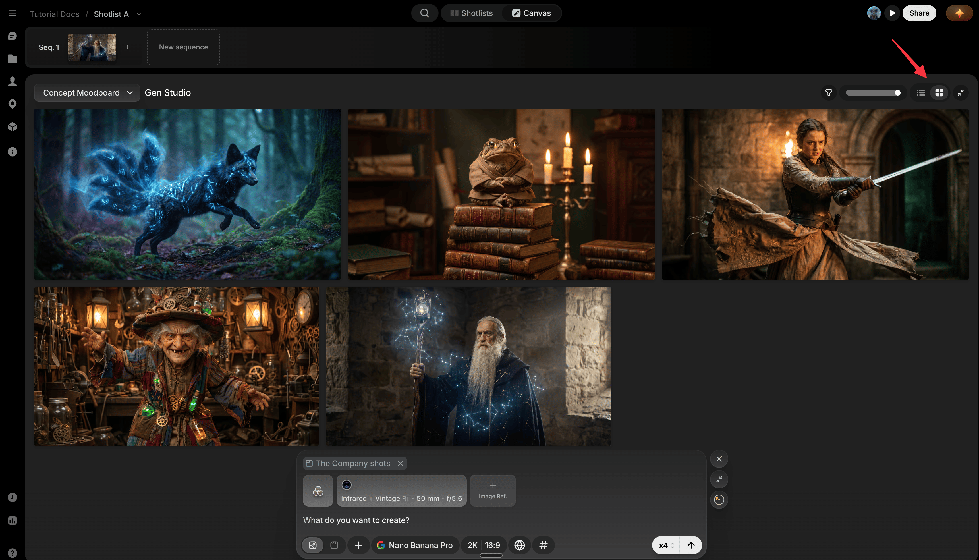979x560 pixels.
Task: Open the Concept Moodboard dropdown
Action: tap(87, 93)
